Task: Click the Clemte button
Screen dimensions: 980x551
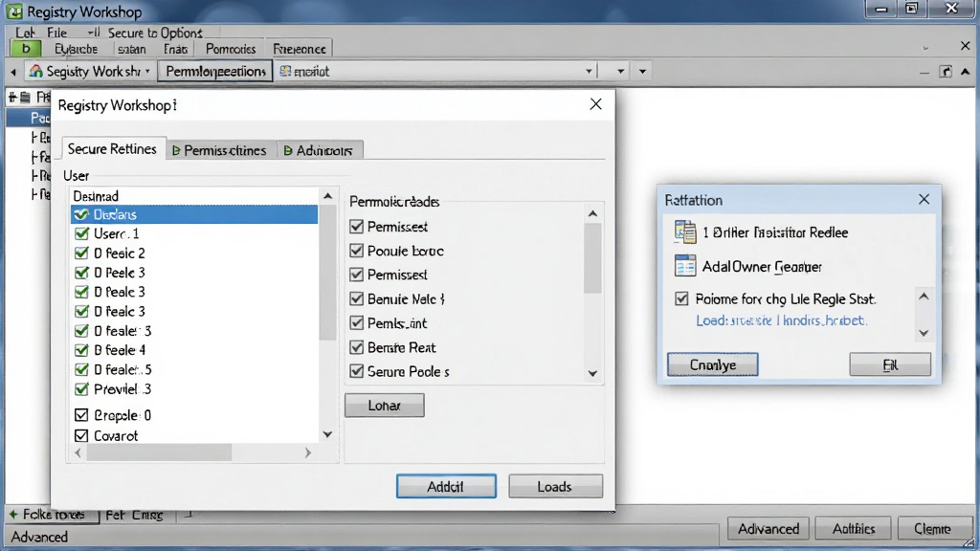Action: coord(932,528)
